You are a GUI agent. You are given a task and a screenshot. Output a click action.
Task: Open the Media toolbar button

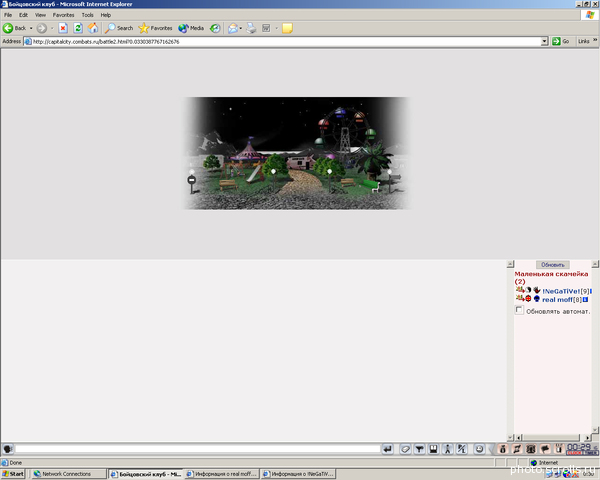[x=191, y=28]
